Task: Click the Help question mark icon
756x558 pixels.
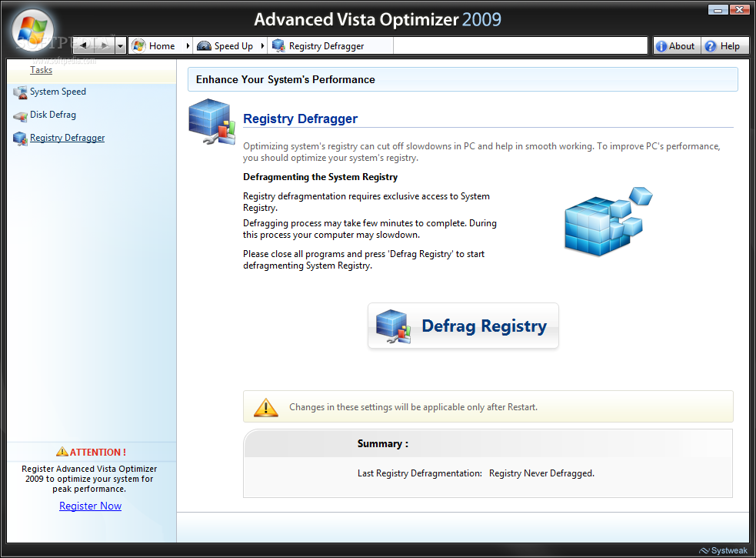Action: click(x=711, y=46)
